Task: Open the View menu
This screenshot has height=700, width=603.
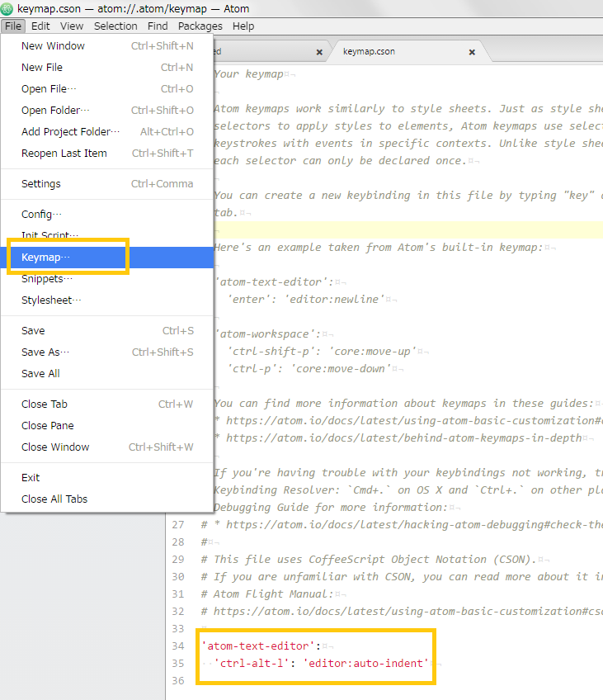Action: pyautogui.click(x=72, y=26)
